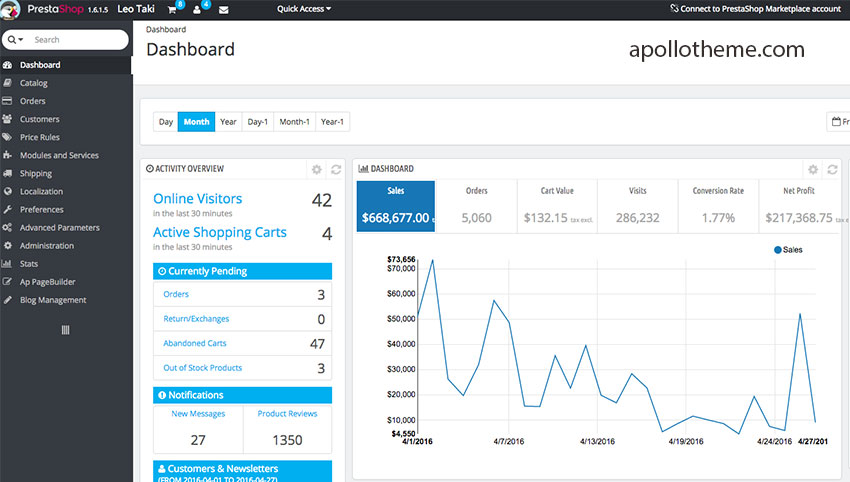This screenshot has width=850, height=482.
Task: Go to Modules and Services
Action: click(59, 155)
